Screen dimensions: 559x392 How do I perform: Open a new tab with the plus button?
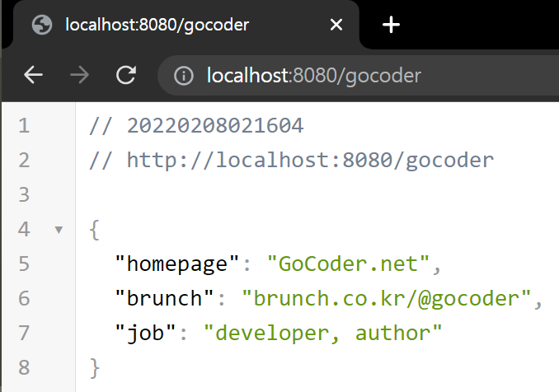[391, 25]
